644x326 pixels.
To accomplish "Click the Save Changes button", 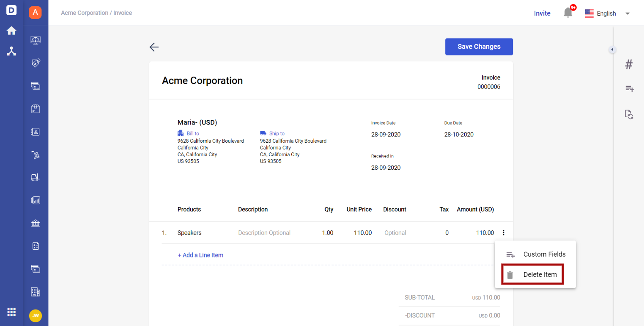I will (479, 47).
